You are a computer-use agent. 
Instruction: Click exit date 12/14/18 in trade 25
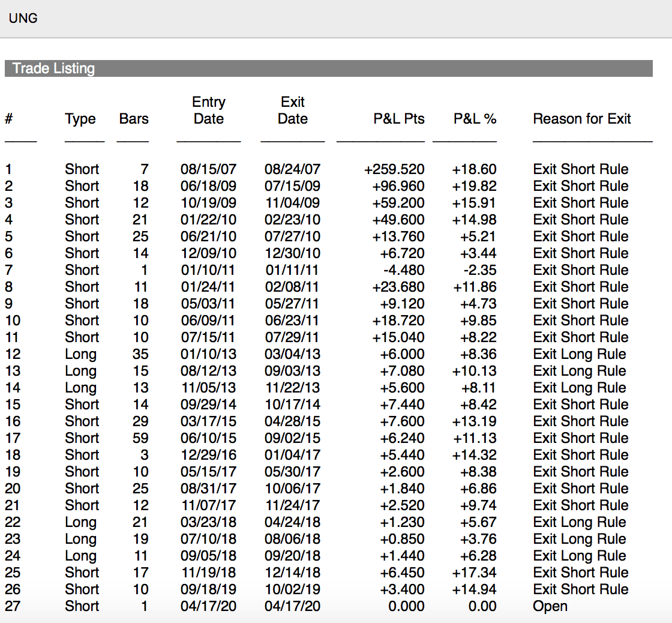[x=292, y=573]
